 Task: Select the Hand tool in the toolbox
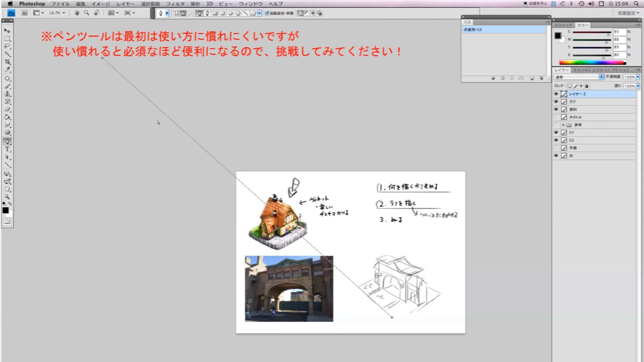(7, 189)
